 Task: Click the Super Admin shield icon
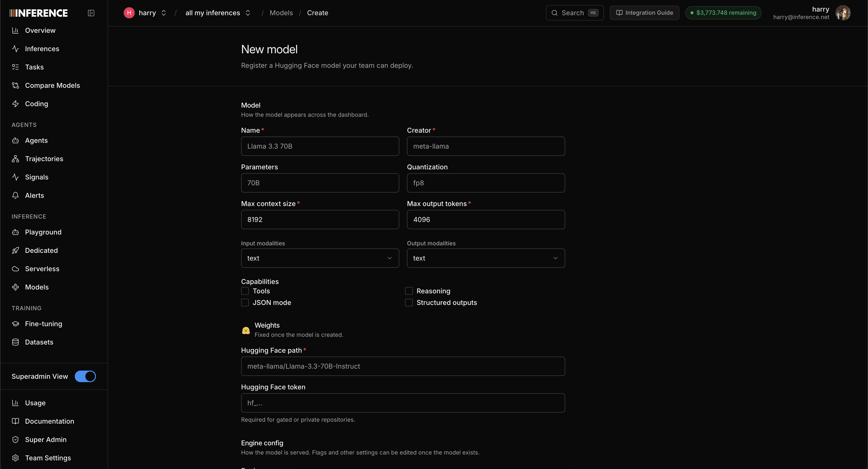(15, 439)
